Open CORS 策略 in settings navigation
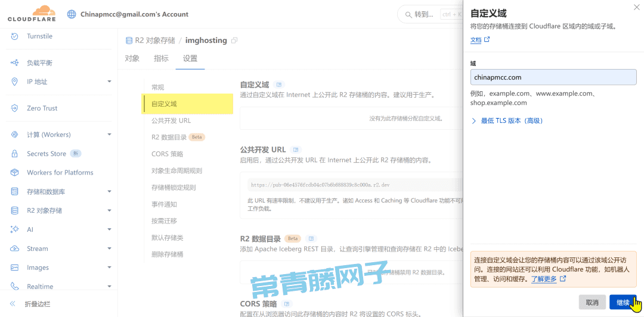Image resolution: width=644 pixels, height=317 pixels. click(x=167, y=154)
